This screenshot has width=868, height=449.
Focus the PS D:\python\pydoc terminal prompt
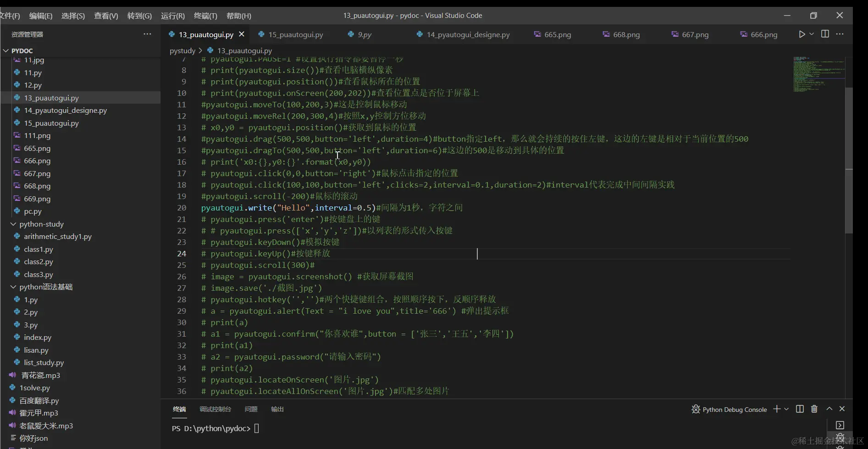pos(216,428)
